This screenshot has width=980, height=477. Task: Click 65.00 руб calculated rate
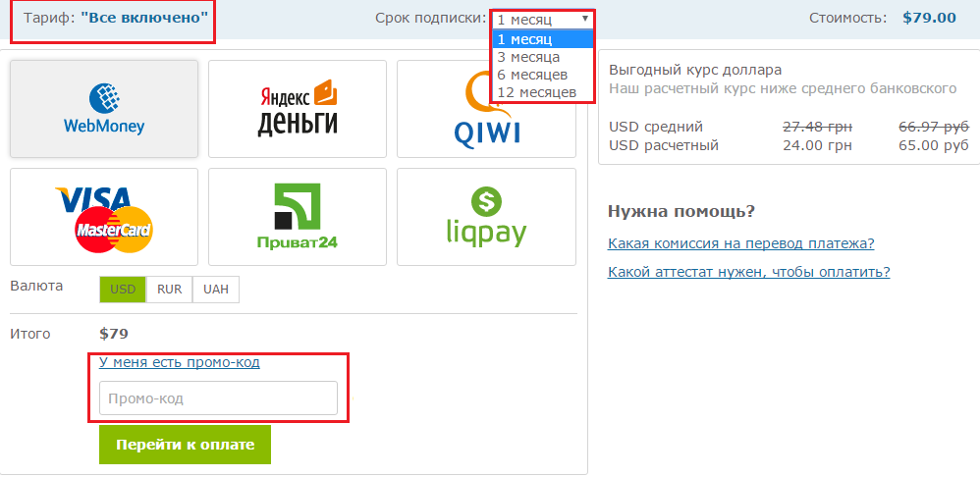[x=934, y=146]
